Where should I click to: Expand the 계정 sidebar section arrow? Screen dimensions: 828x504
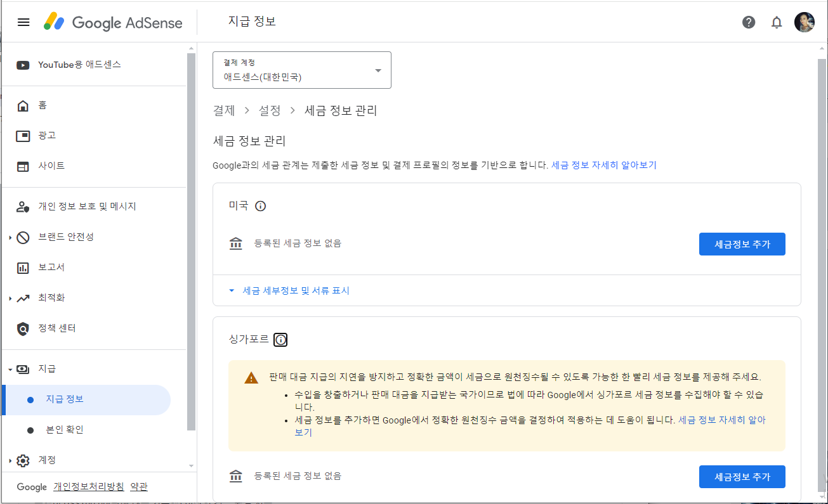(x=10, y=461)
